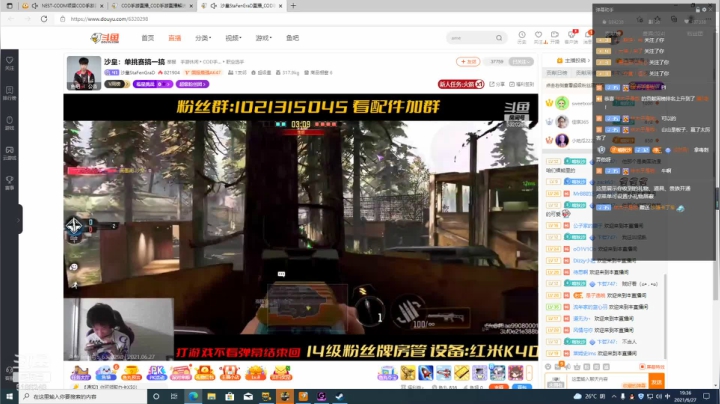Image resolution: width=720 pixels, height=404 pixels.
Task: Select the rocket gift icon
Action: pos(426,373)
